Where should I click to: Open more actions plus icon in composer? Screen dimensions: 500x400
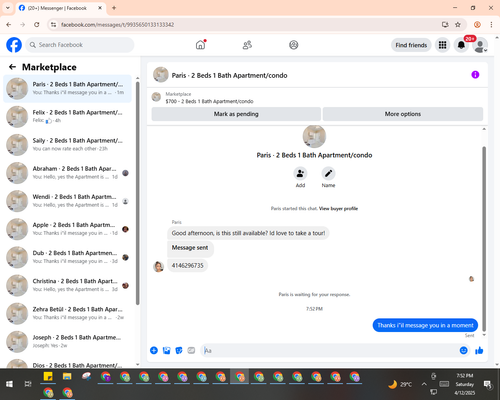pyautogui.click(x=154, y=350)
